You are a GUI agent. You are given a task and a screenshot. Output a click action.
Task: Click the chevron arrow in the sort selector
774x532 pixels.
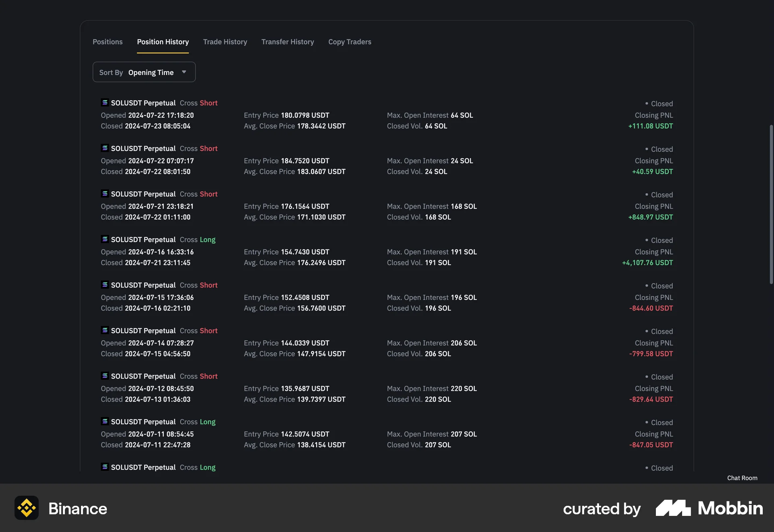[184, 72]
